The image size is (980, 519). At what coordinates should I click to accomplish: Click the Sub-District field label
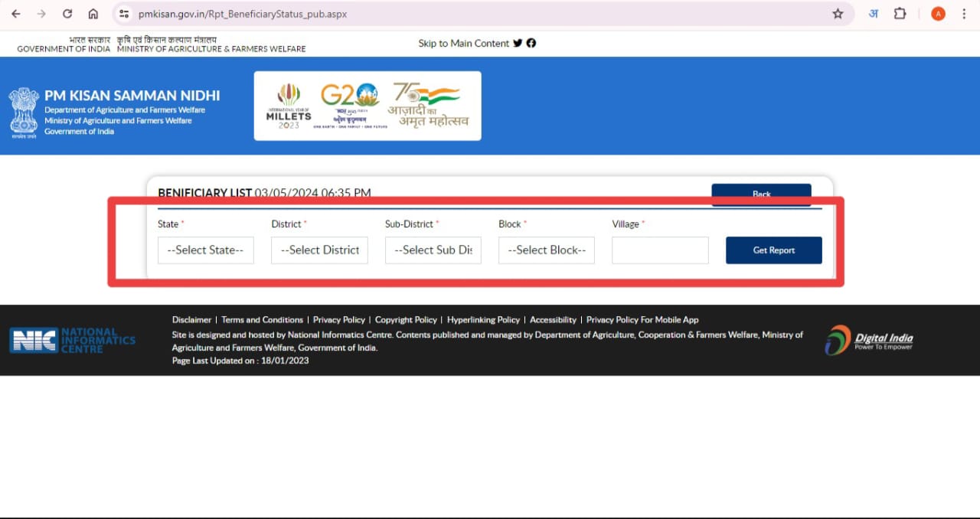pos(409,224)
